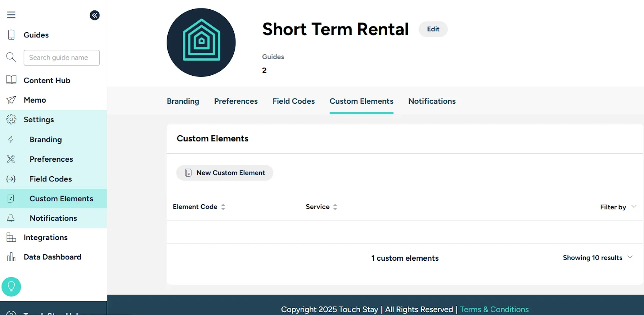Select Branding in the sidebar submenu
This screenshot has width=644, height=315.
46,140
